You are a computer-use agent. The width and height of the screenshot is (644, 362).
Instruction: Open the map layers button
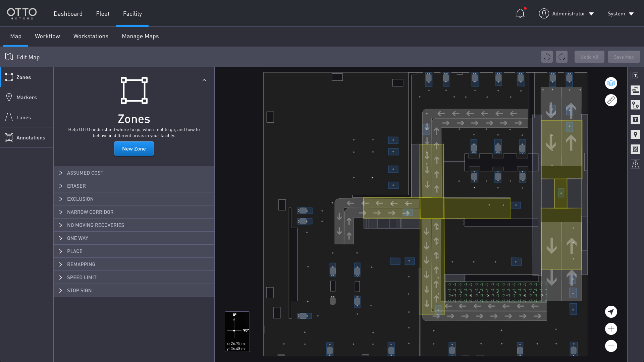[x=611, y=83]
